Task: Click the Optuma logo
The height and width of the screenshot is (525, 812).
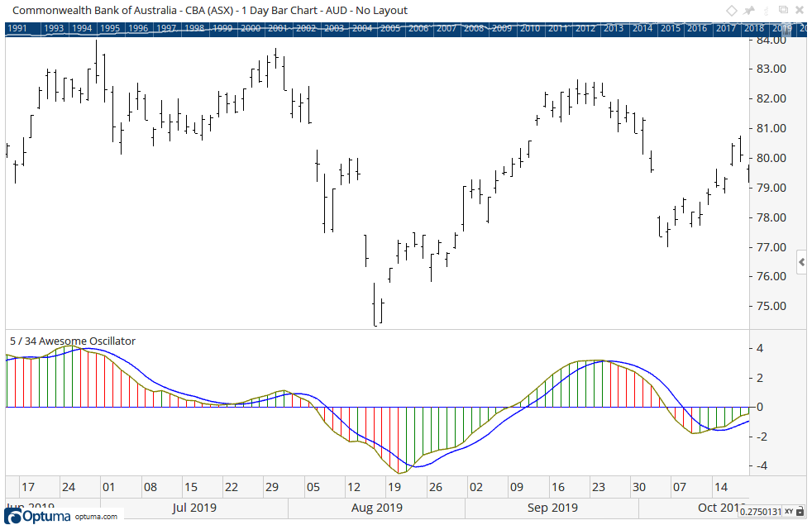Action: tap(37, 516)
